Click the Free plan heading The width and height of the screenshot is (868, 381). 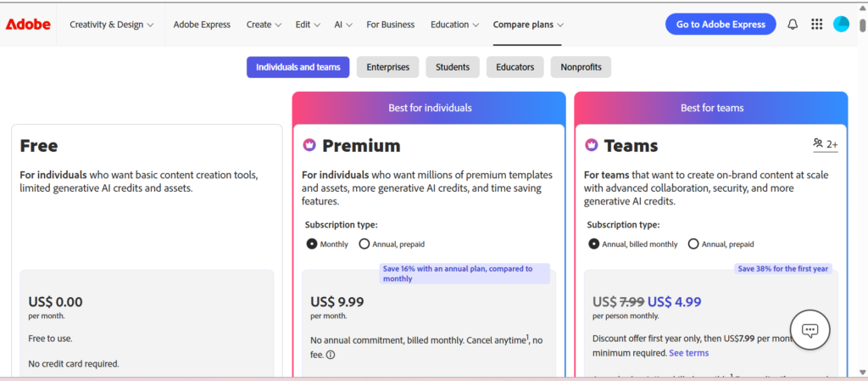click(39, 146)
